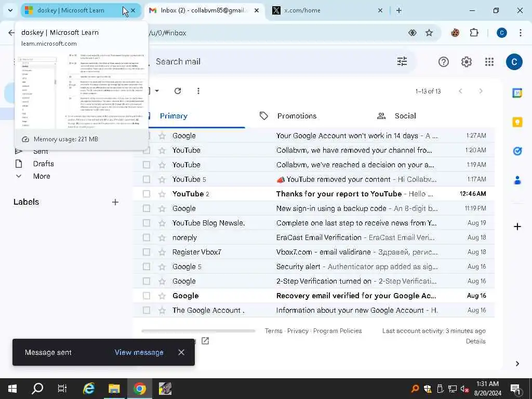Open Google account avatar in Gmail
This screenshot has height=399, width=532.
[514, 62]
